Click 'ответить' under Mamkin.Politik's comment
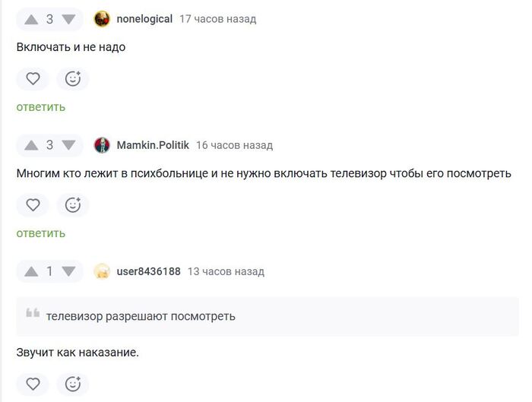 (41, 233)
